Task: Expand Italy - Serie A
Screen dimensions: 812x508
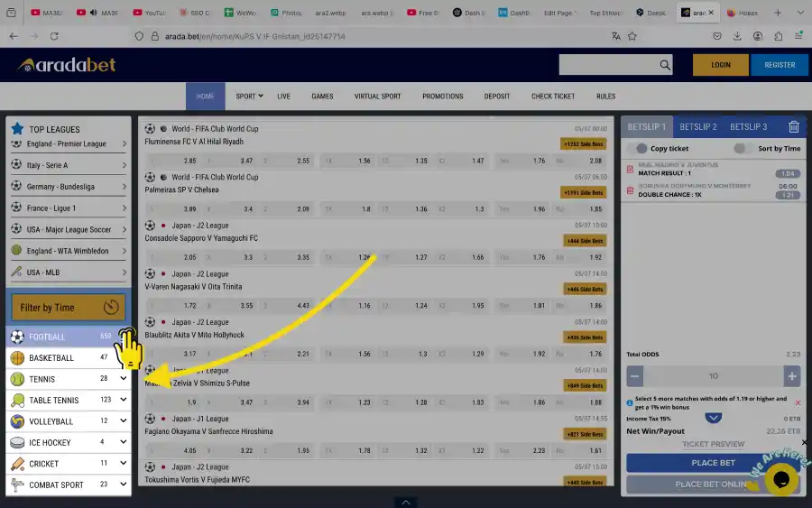Action: point(125,165)
